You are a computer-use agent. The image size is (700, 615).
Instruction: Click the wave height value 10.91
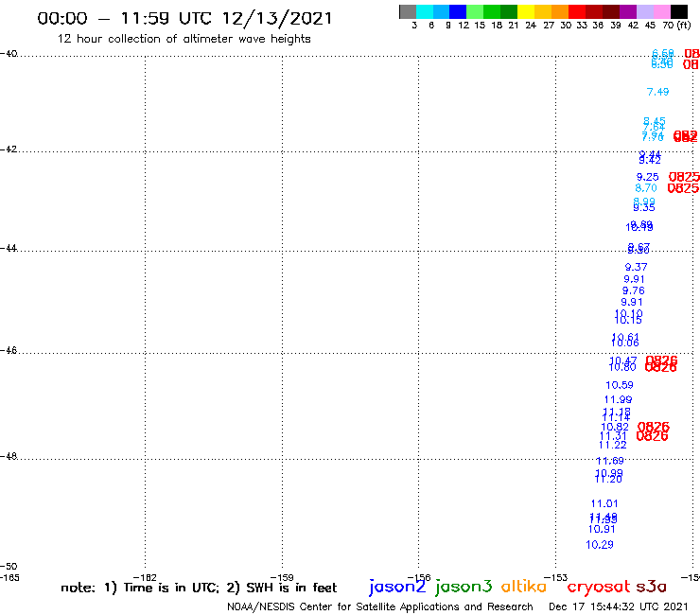(x=602, y=529)
